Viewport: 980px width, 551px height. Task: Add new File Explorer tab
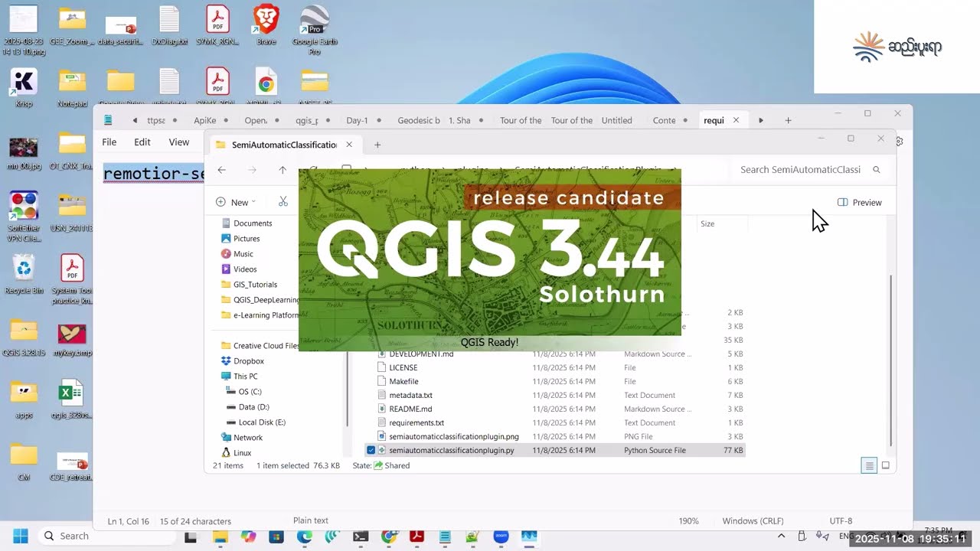[x=377, y=145]
